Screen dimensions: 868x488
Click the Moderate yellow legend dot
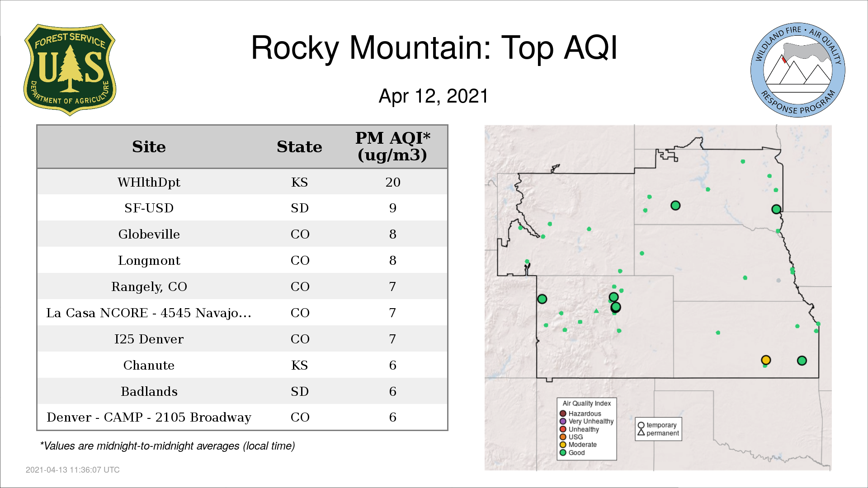(x=563, y=445)
